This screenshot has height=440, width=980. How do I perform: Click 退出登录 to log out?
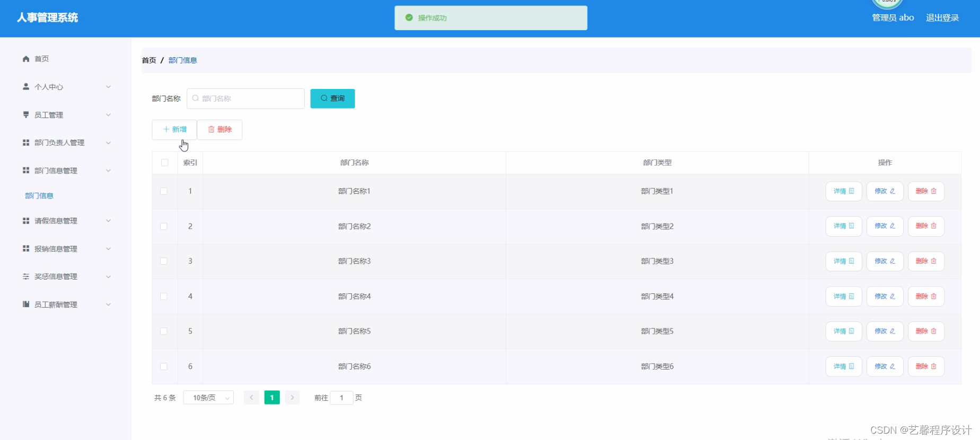(x=942, y=18)
